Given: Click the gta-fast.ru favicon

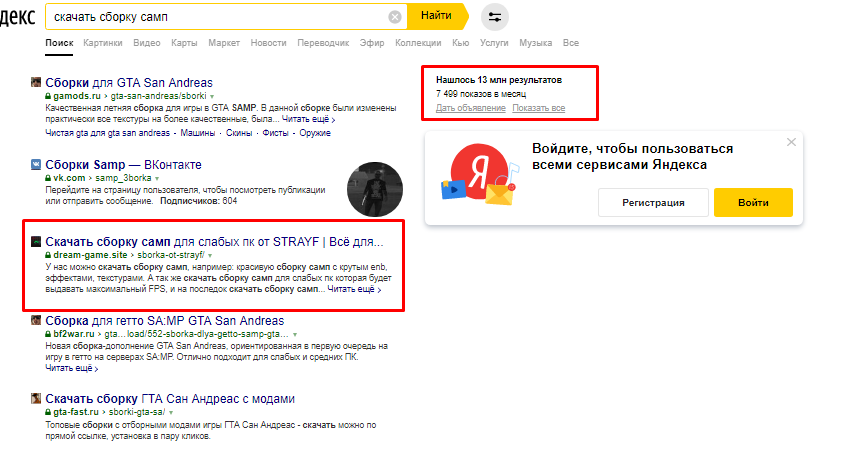Looking at the screenshot, I should (36, 398).
